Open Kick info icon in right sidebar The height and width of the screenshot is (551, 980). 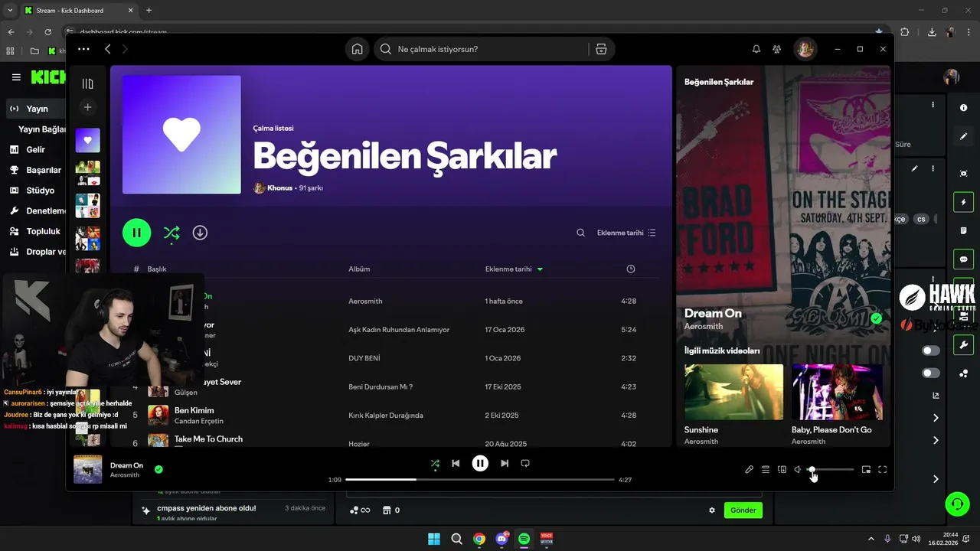point(964,108)
